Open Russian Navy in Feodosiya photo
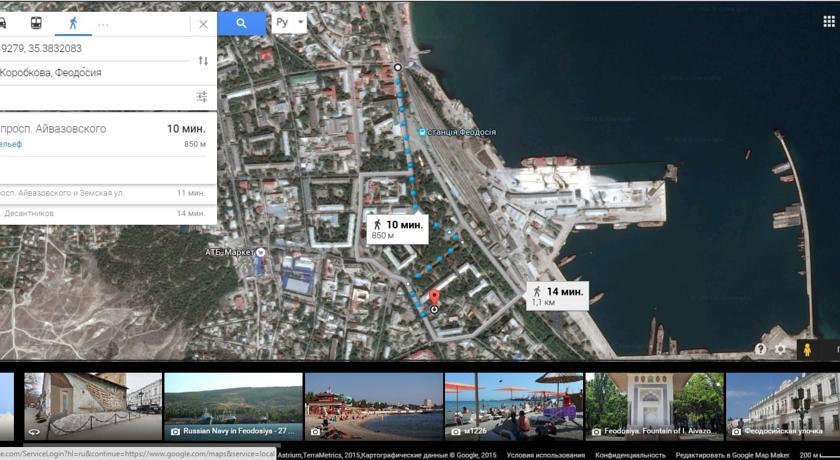Screen dimensions: 840x460 [x=233, y=405]
